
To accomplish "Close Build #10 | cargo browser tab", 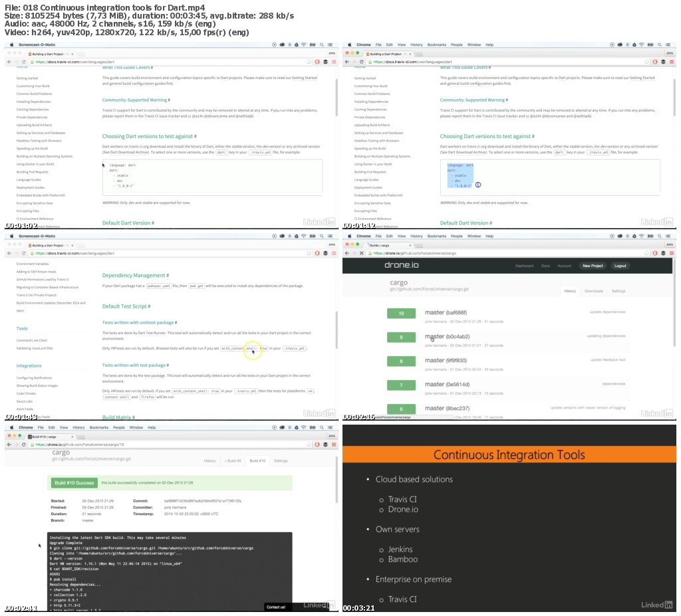I will (72, 437).
